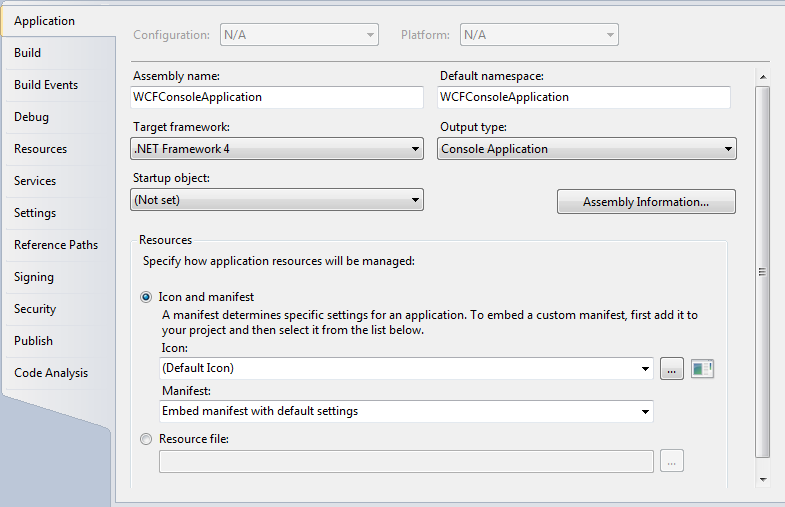The height and width of the screenshot is (507, 785).
Task: Click the Assembly name text field
Action: (277, 97)
